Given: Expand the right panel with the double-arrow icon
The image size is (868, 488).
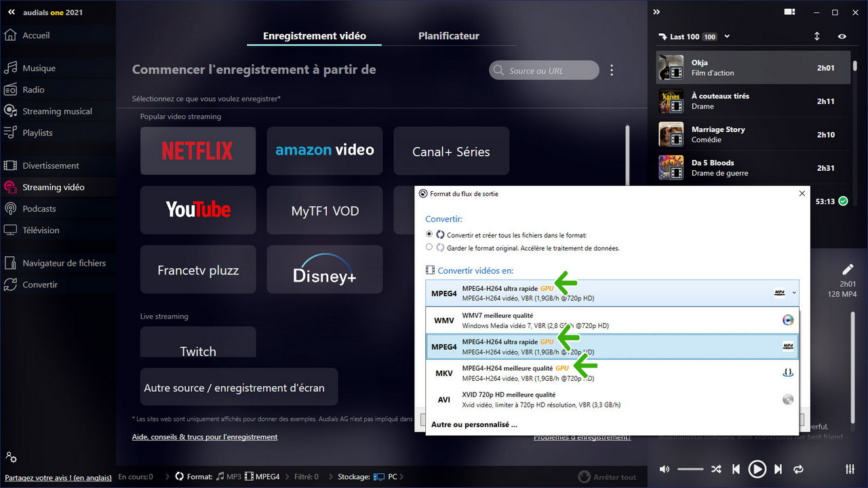Looking at the screenshot, I should [656, 12].
